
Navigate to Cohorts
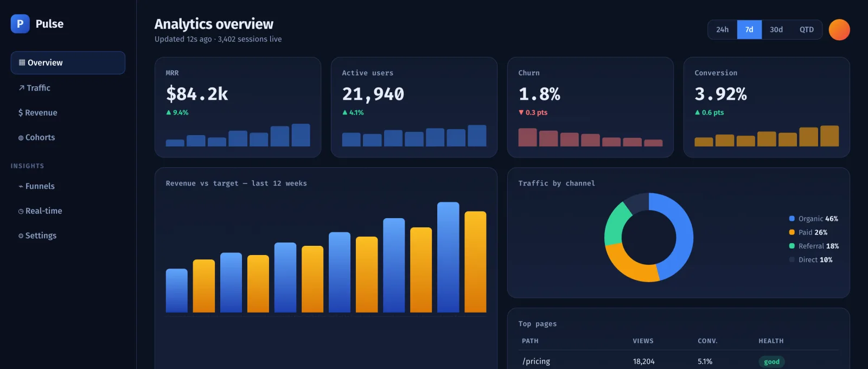tap(68, 138)
